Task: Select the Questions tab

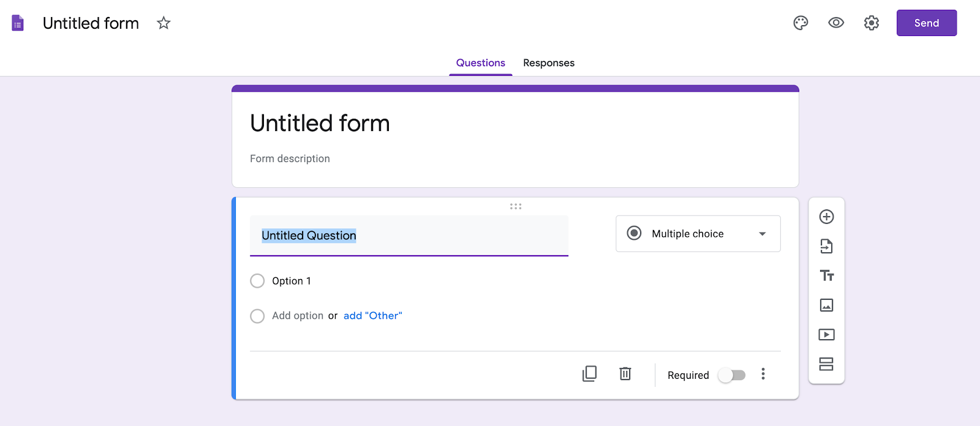Action: click(x=480, y=63)
